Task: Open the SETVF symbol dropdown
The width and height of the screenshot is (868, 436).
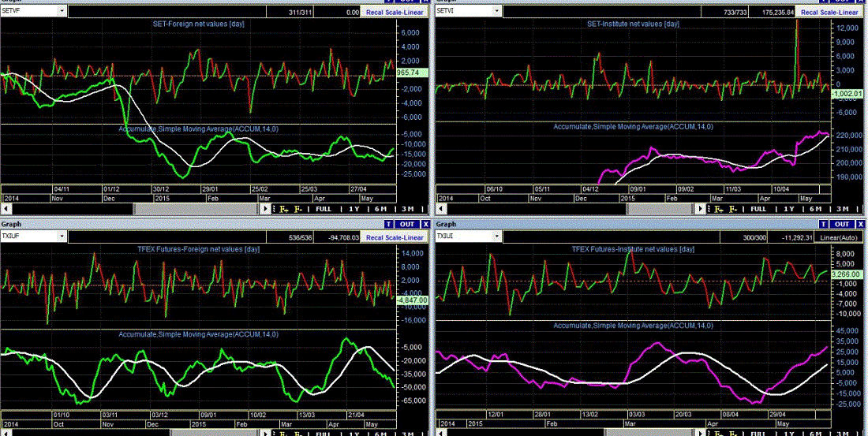Action: coord(61,10)
